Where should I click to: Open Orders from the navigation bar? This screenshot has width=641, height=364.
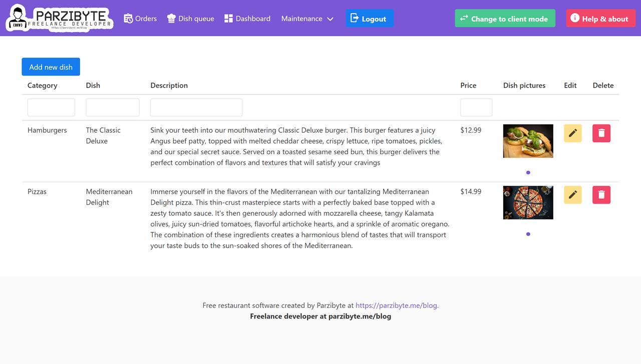pos(140,19)
